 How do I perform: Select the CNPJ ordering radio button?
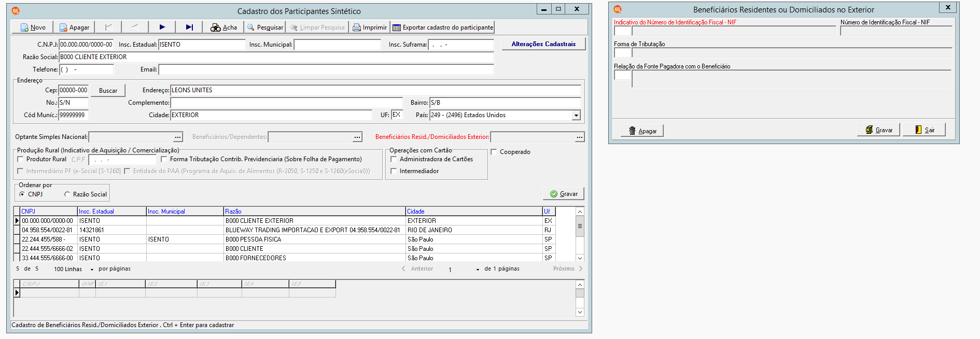point(22,194)
